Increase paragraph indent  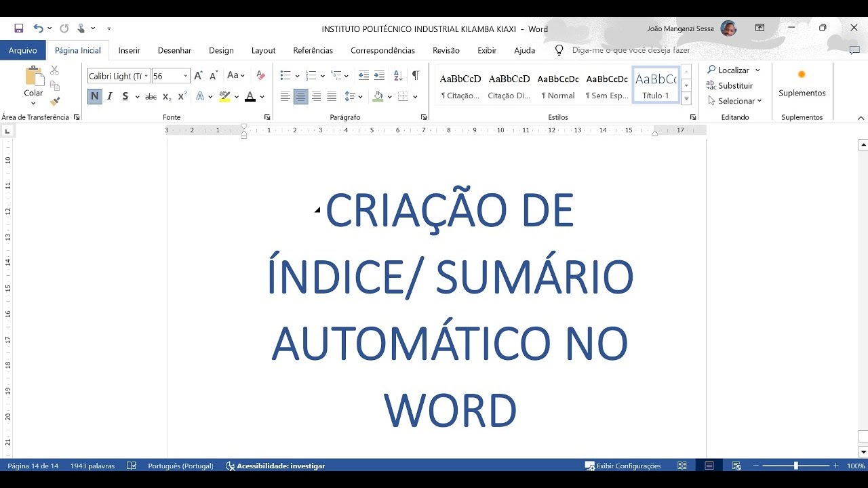click(x=379, y=76)
